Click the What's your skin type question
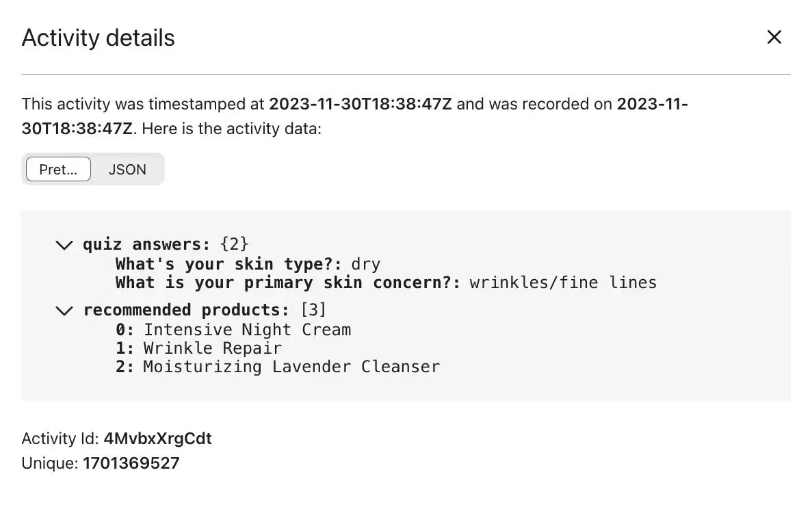This screenshot has height=507, width=812. (x=228, y=264)
